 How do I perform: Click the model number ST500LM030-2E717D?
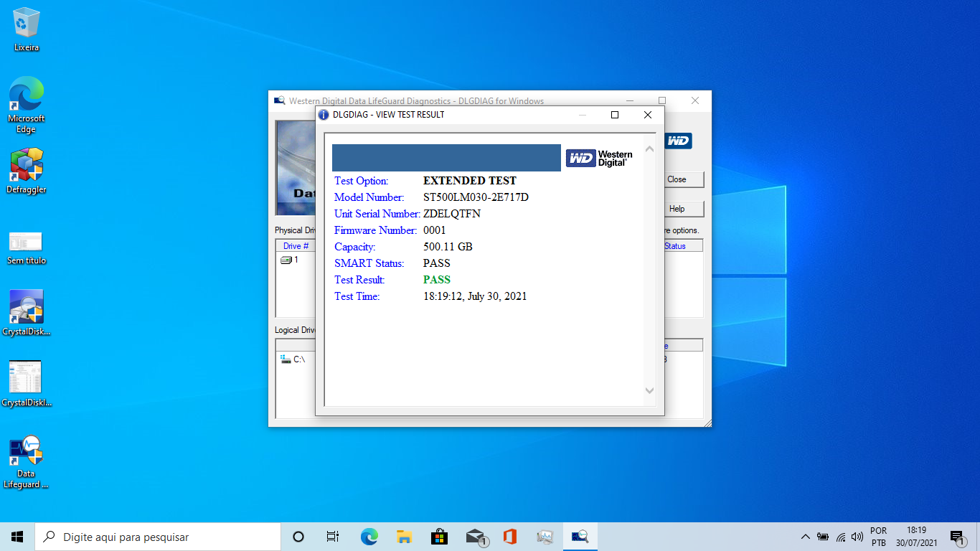click(476, 197)
